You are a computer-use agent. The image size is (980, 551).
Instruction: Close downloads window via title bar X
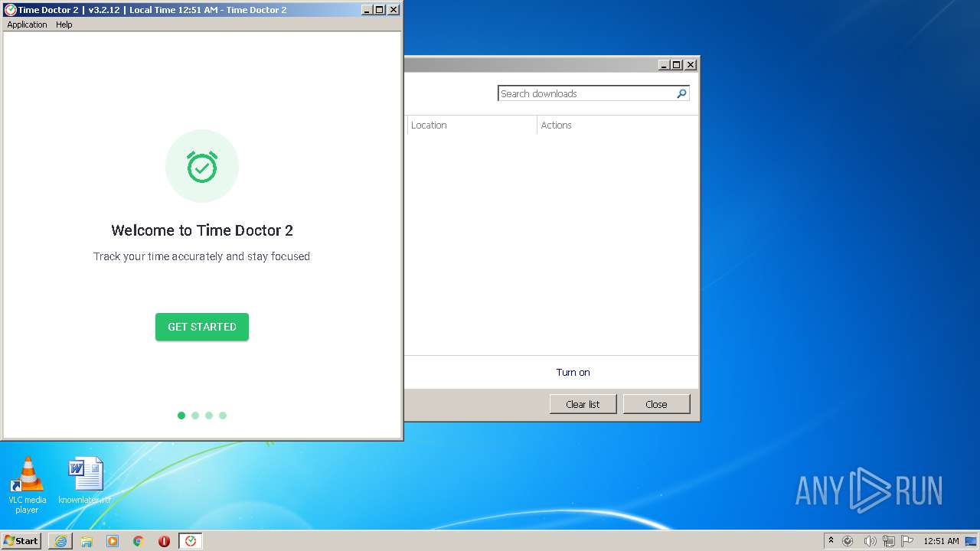tap(691, 65)
